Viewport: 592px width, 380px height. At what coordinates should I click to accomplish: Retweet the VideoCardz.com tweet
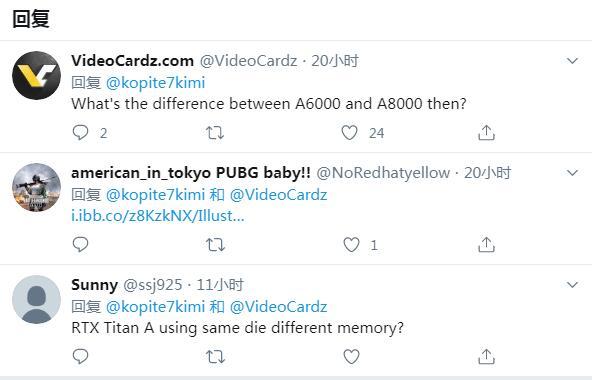(215, 133)
